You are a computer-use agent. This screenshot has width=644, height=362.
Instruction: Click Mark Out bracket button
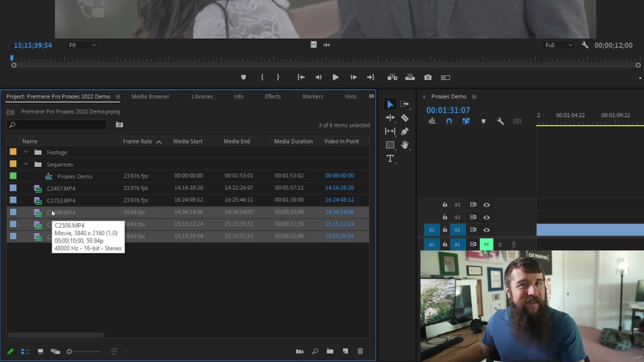[278, 77]
